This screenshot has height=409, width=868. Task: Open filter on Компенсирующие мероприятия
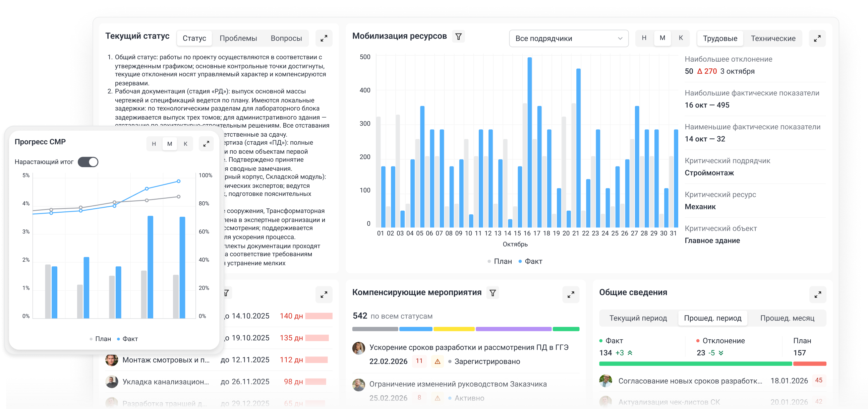493,292
